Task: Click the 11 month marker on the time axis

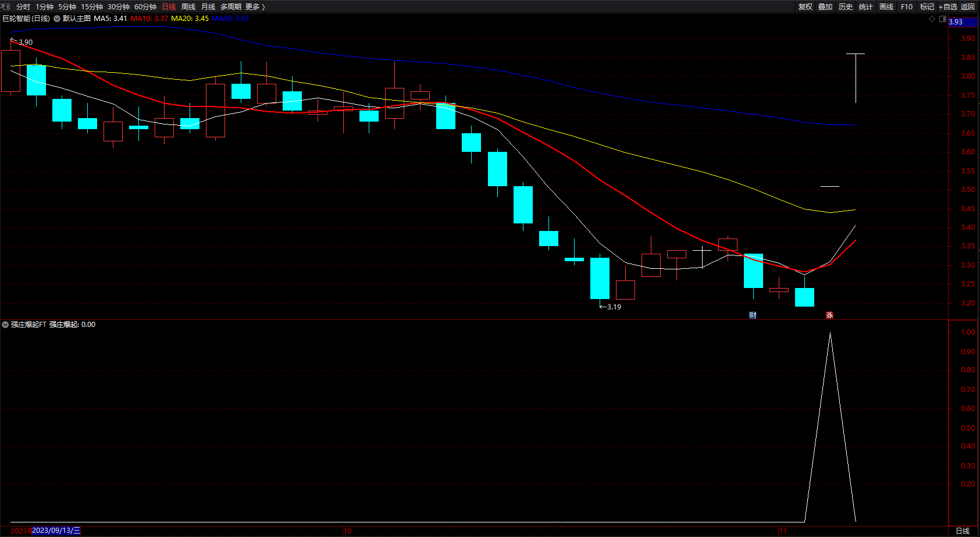Action: coord(783,531)
